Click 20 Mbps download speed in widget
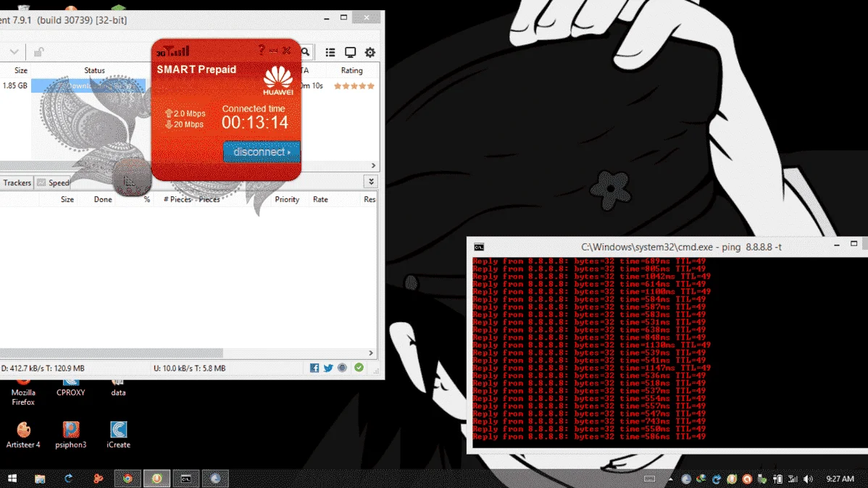The width and height of the screenshot is (868, 488). [184, 125]
